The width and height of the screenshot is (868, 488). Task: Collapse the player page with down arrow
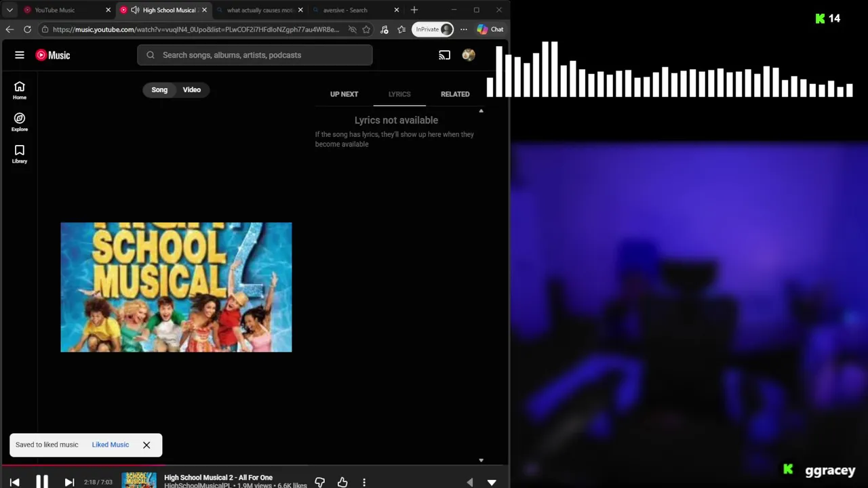(492, 482)
